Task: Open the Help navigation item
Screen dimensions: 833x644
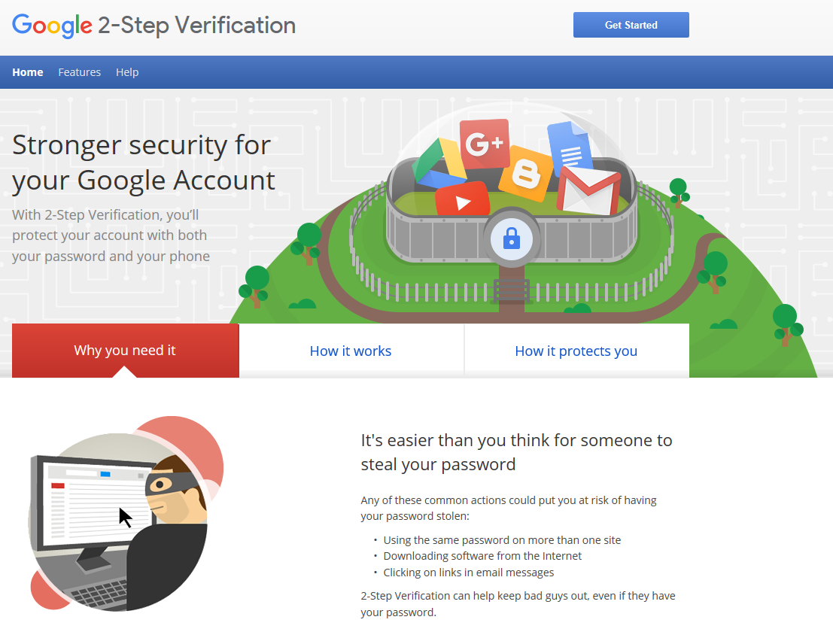Action: pos(127,71)
